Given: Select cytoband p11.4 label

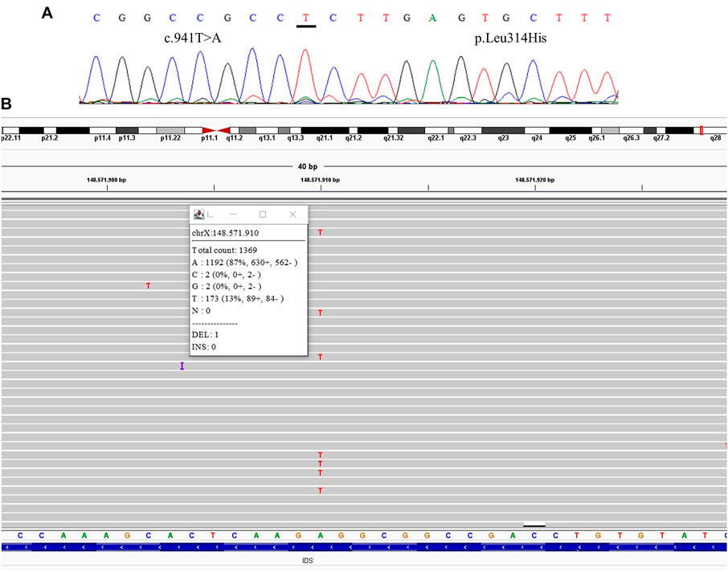Looking at the screenshot, I should point(102,138).
